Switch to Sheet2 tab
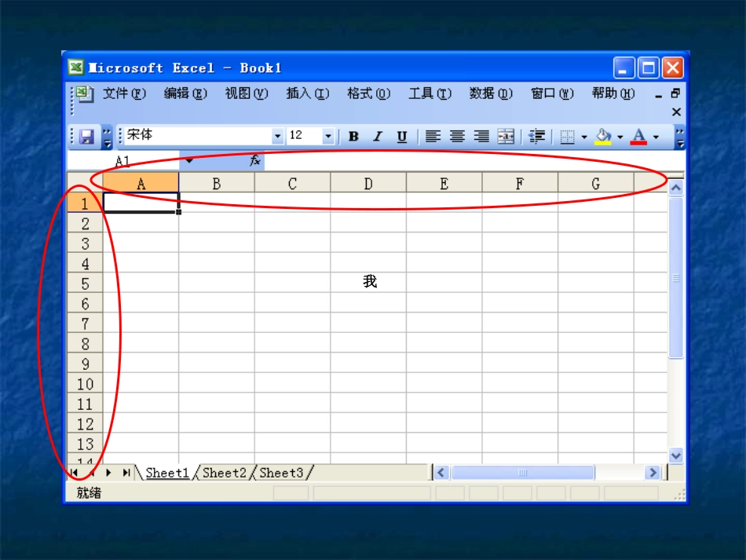Screen dimensions: 746x560 [x=224, y=473]
